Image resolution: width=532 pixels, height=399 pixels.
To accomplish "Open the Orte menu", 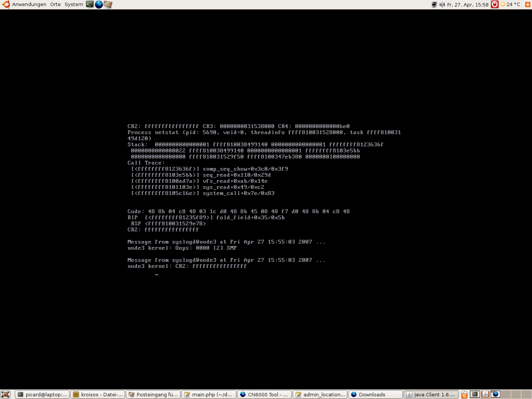I will tap(55, 5).
